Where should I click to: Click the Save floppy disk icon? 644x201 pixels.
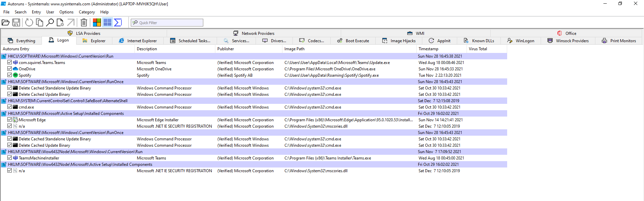pyautogui.click(x=16, y=22)
